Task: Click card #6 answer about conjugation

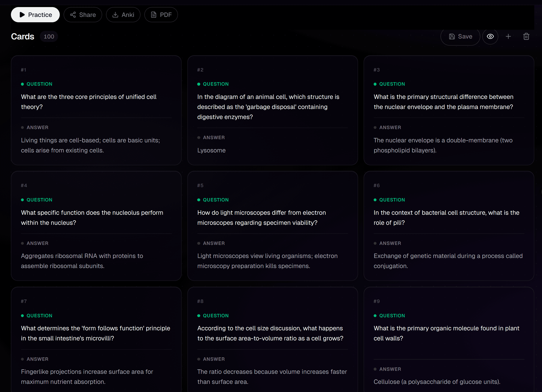Action: click(x=448, y=261)
